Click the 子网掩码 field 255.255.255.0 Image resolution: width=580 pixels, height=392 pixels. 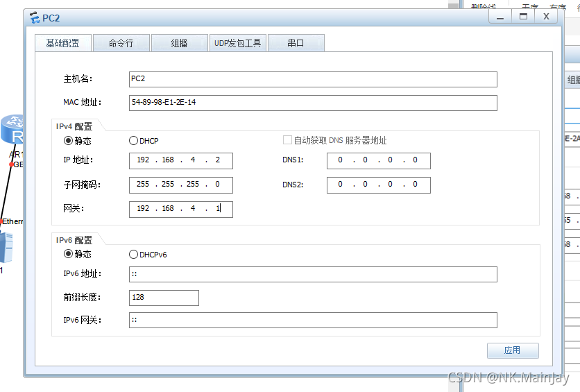181,185
